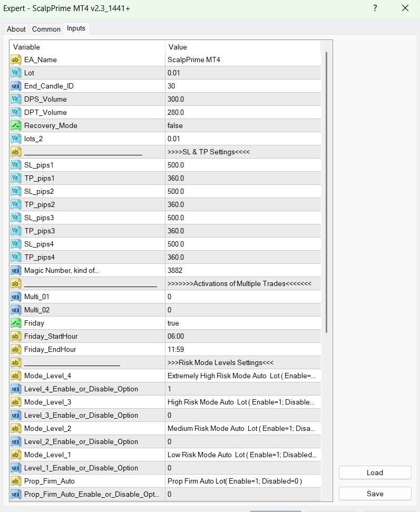The width and height of the screenshot is (420, 512).
Task: Click the integer icon beside Multi_01
Action: 16,297
